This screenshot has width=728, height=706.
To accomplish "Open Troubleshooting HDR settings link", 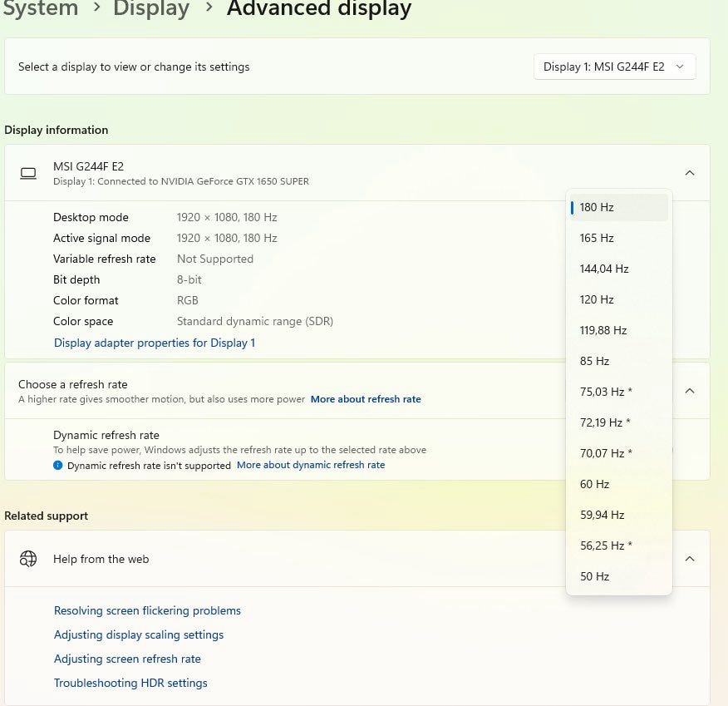I will coord(130,683).
